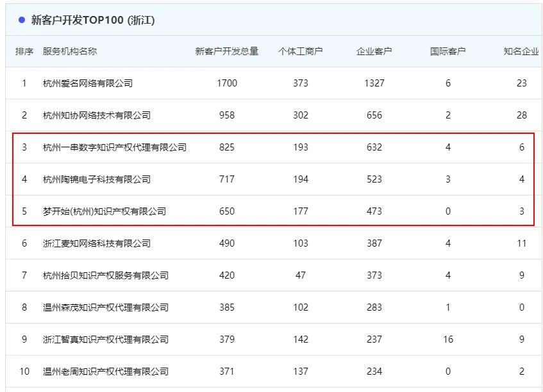
Task: Open 杭州知协网络技术有限公司 entry
Action: click(97, 115)
